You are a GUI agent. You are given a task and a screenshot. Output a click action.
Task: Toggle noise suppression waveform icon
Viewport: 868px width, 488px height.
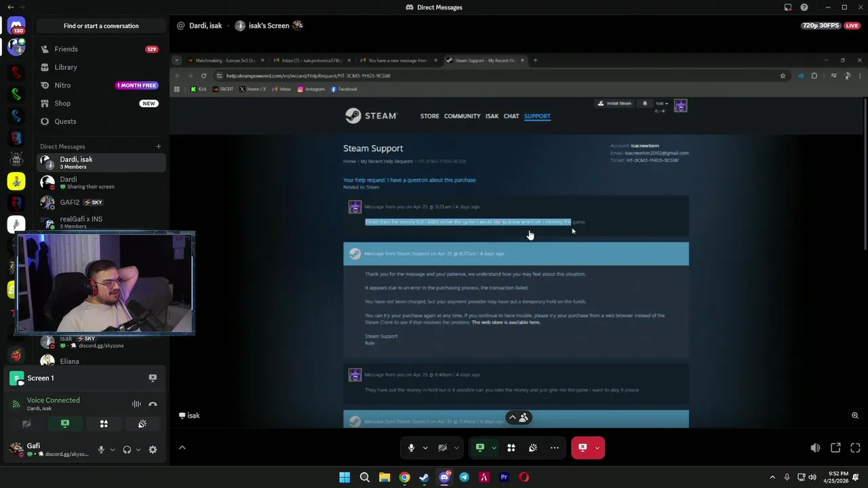136,404
